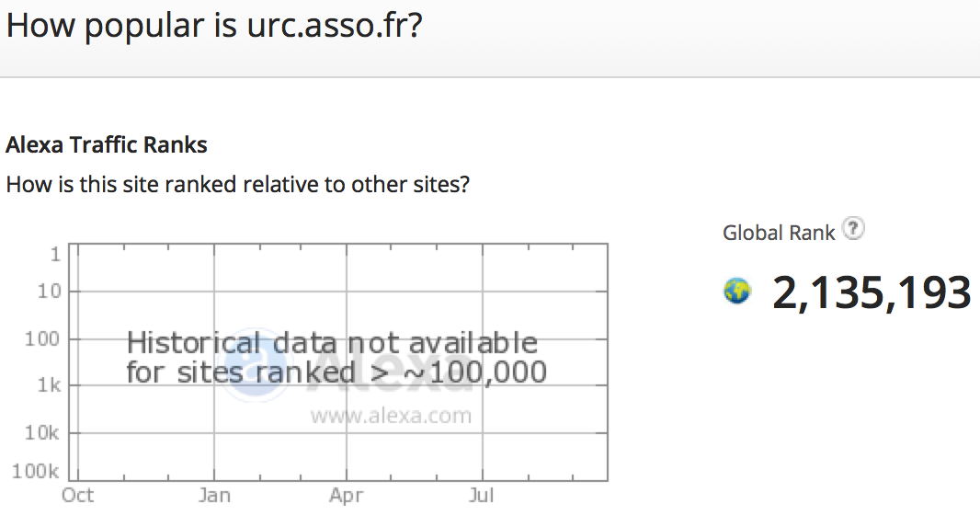Click the 'Historical data not available' message

(332, 342)
